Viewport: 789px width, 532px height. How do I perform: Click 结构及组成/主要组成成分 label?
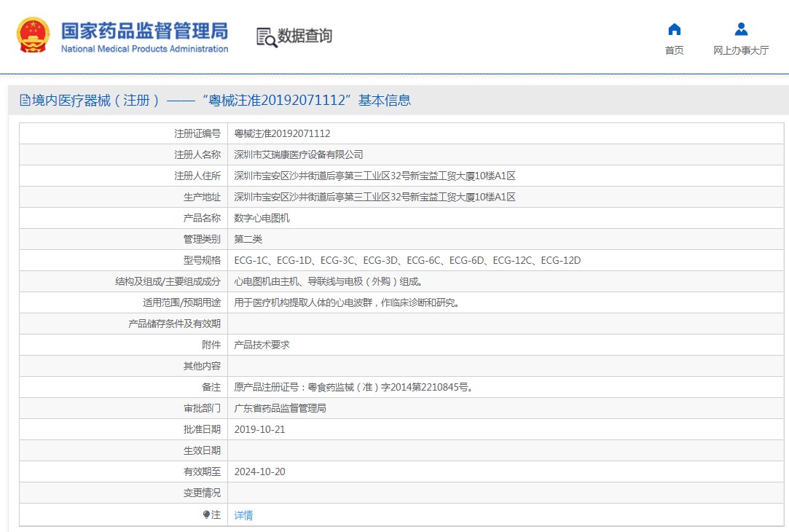[x=168, y=281]
